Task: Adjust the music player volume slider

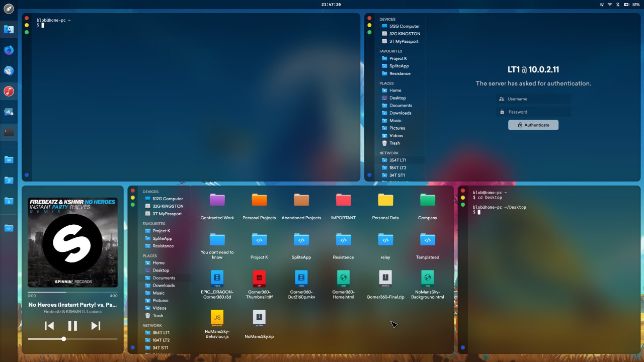Action: (x=72, y=339)
